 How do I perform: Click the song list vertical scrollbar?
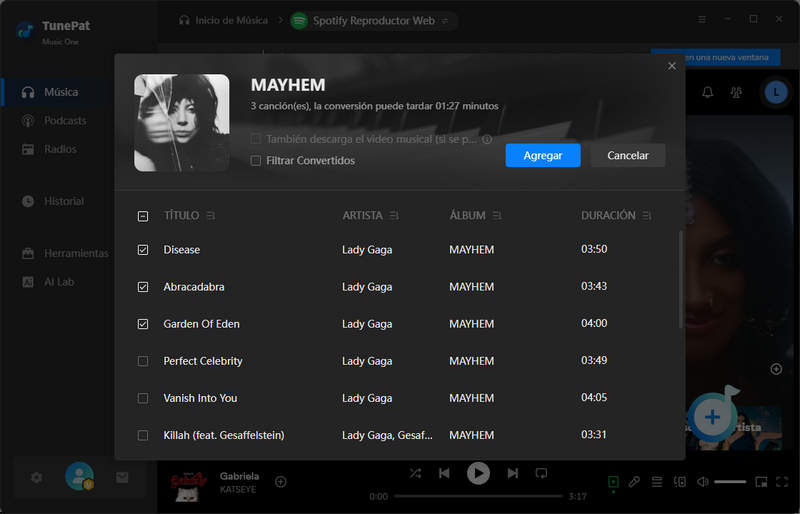680,280
